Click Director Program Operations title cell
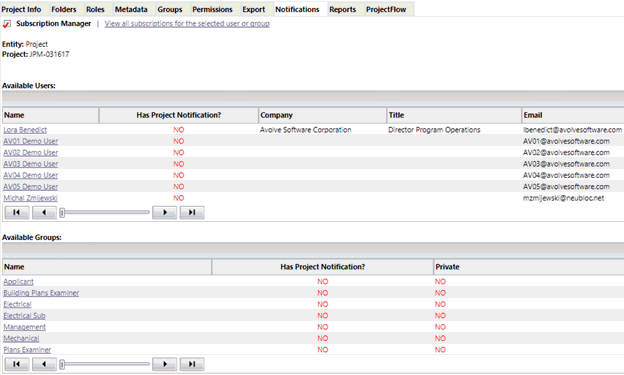 pos(434,130)
